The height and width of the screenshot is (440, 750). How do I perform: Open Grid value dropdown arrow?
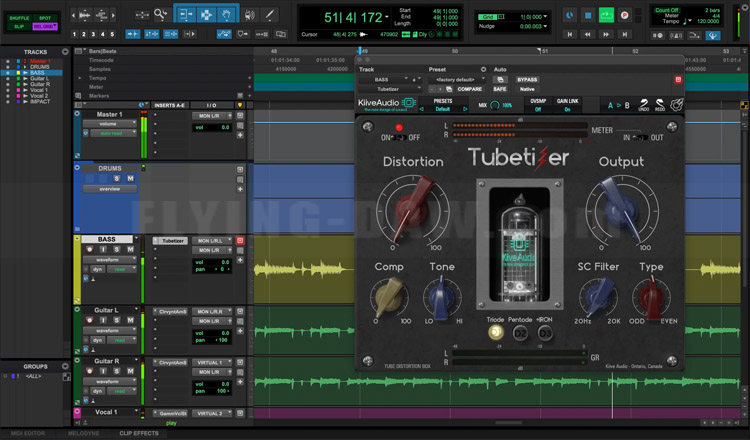545,17
